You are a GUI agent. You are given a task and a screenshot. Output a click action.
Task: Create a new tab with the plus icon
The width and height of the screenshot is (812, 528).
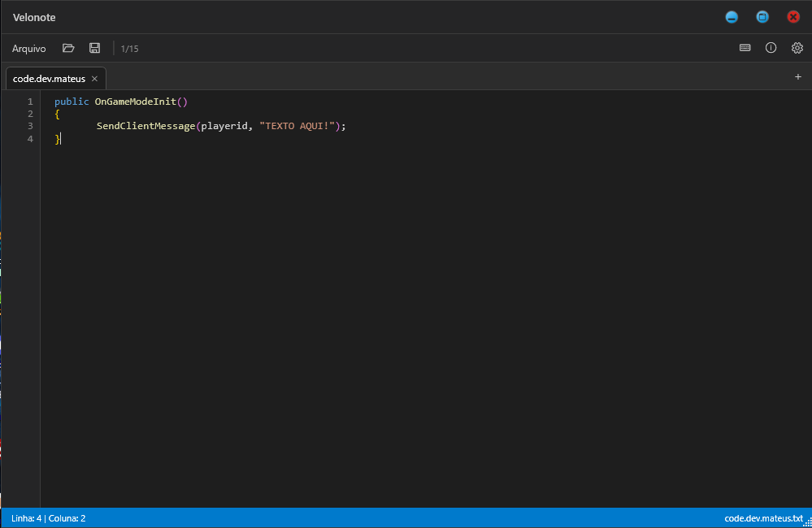point(797,76)
